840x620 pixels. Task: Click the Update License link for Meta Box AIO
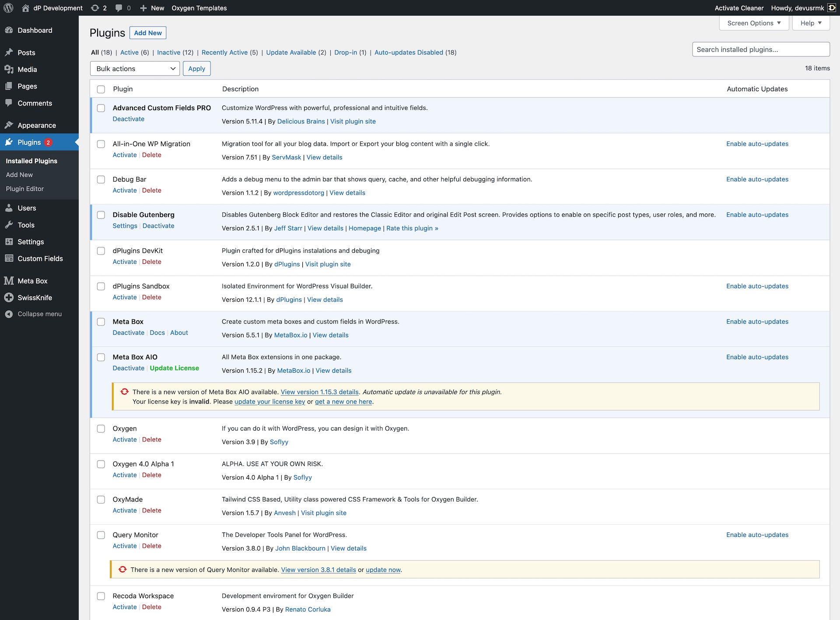[x=175, y=368]
